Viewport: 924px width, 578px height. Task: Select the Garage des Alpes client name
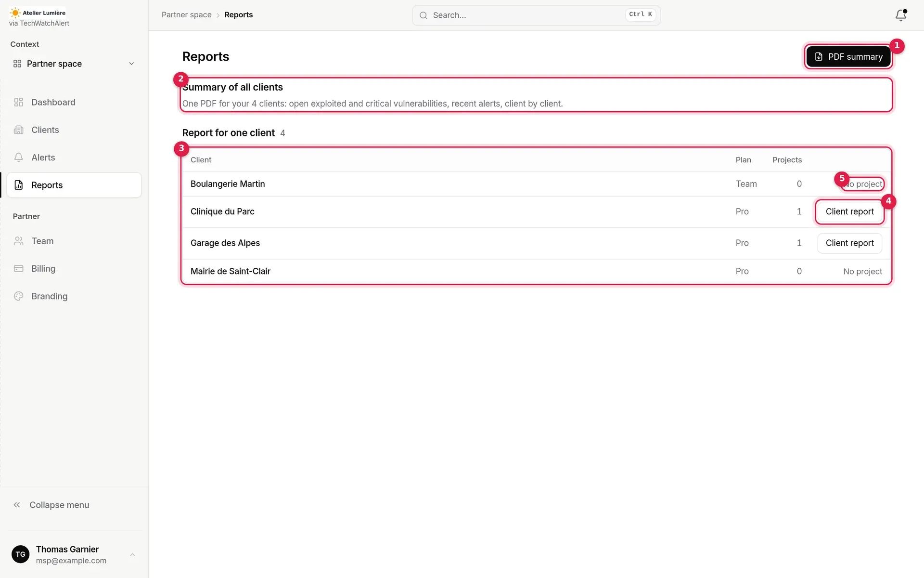coord(225,243)
